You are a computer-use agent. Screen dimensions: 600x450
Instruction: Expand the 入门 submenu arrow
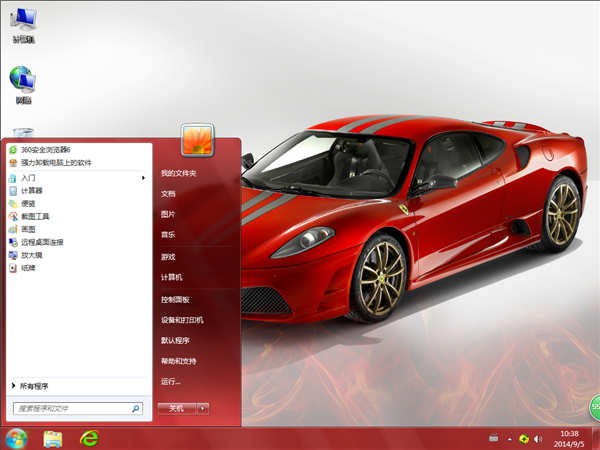145,177
